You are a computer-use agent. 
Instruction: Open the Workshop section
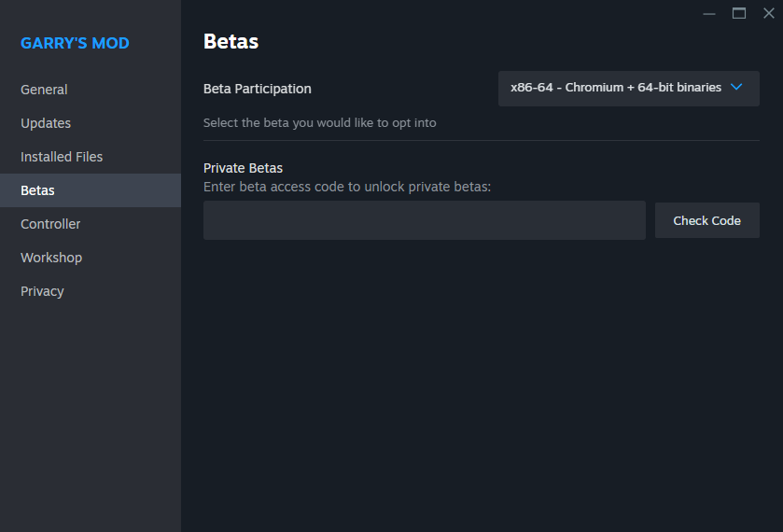tap(91, 258)
